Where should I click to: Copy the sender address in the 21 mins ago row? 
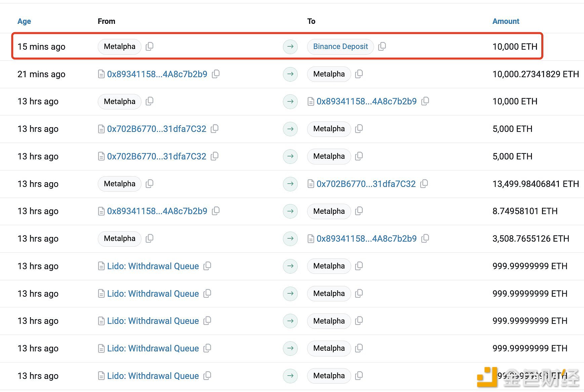pyautogui.click(x=216, y=74)
